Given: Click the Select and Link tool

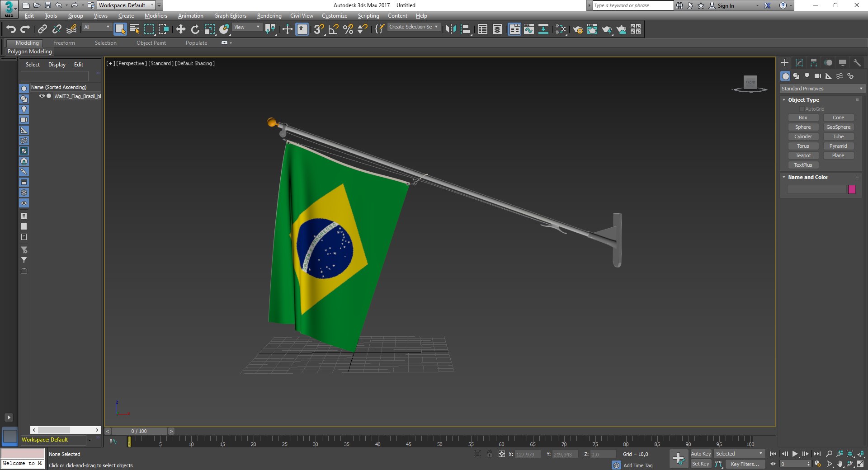Looking at the screenshot, I should point(42,29).
